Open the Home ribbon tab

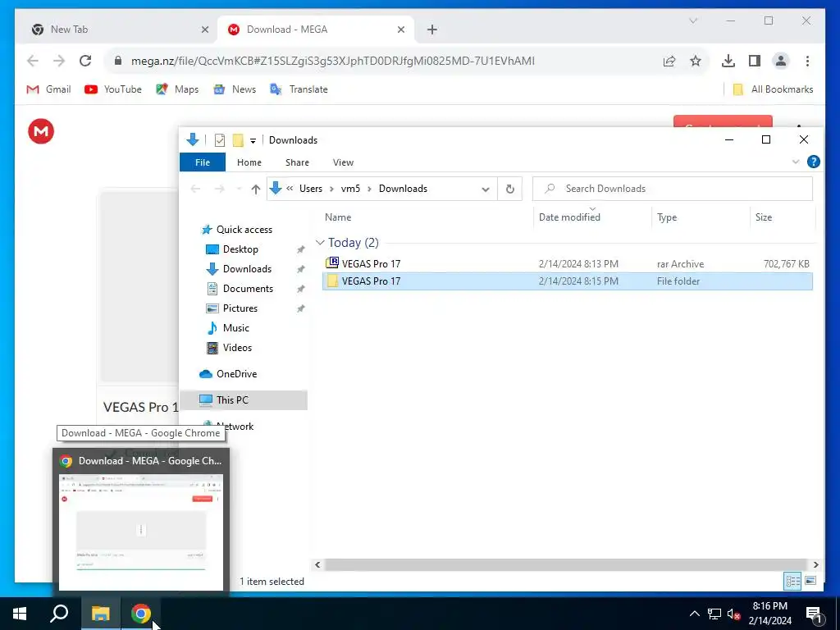coord(249,162)
